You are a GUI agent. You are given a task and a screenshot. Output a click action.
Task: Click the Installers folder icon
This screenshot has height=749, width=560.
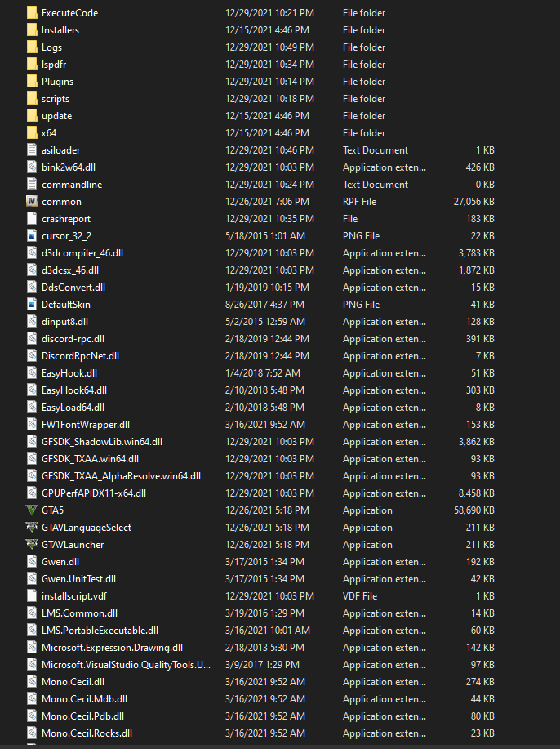[32, 30]
